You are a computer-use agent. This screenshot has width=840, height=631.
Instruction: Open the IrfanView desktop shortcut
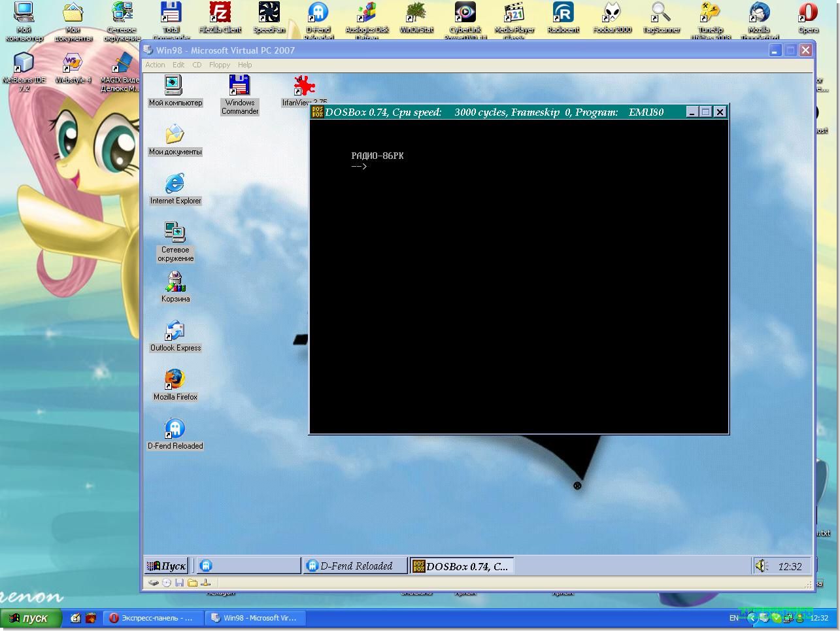click(303, 86)
